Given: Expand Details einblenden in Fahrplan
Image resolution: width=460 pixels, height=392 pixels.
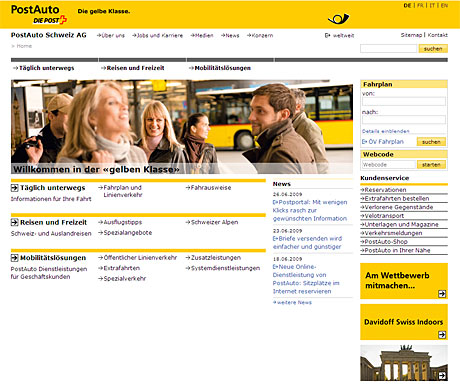Looking at the screenshot, I should 386,131.
